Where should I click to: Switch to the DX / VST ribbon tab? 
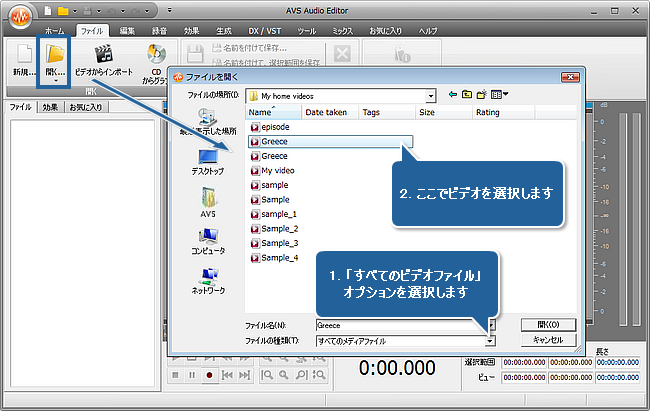coord(265,31)
